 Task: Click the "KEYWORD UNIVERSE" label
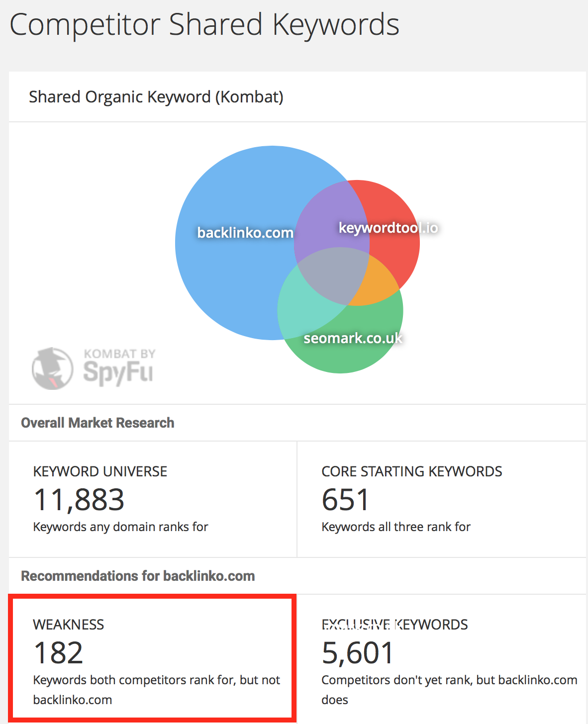click(x=100, y=471)
